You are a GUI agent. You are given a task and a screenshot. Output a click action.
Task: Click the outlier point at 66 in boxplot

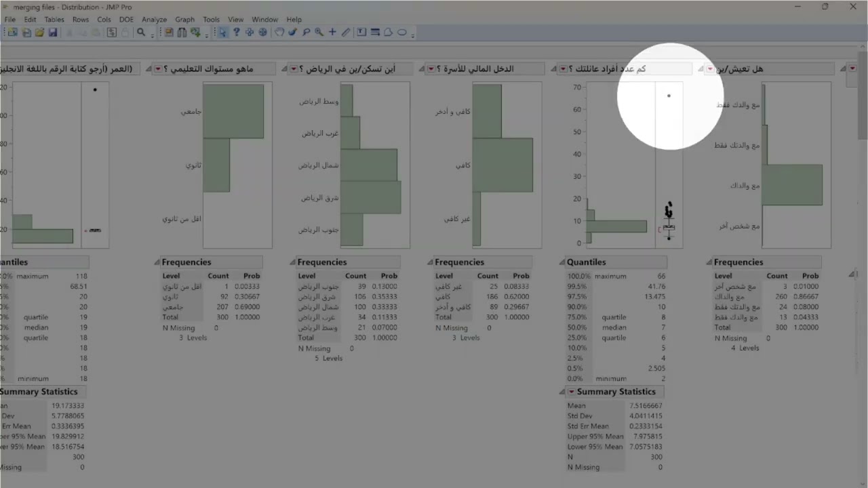669,96
